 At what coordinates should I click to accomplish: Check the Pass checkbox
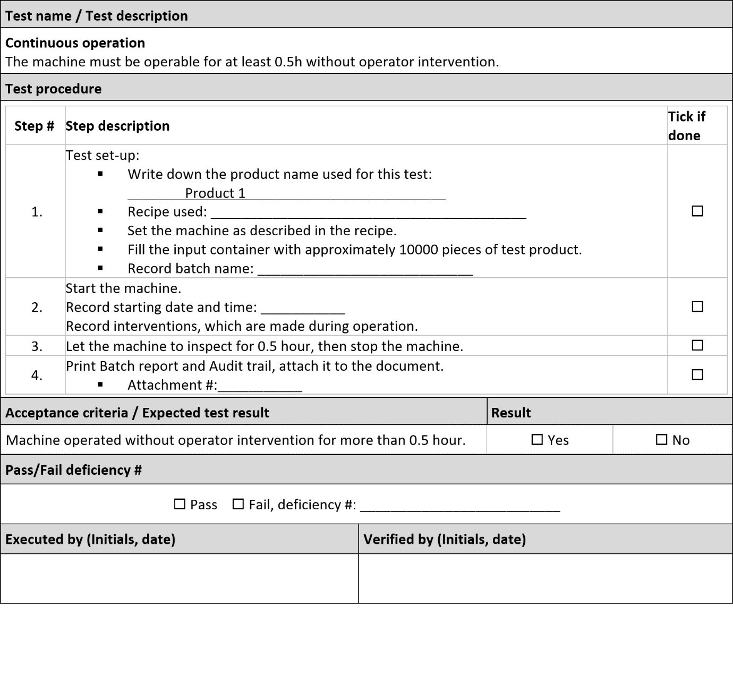coord(180,504)
